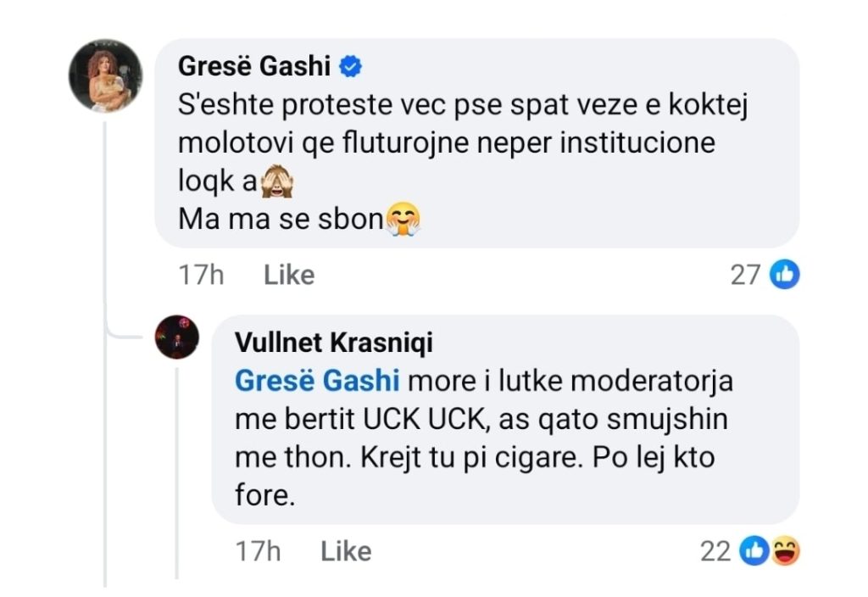Click the hugging face emoji after 'sbon'
868x597 pixels.
click(x=403, y=220)
